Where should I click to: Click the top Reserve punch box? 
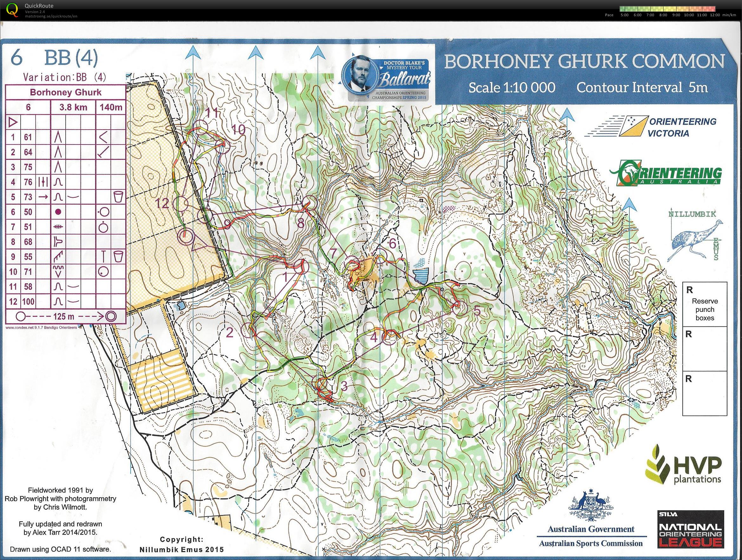click(x=705, y=304)
